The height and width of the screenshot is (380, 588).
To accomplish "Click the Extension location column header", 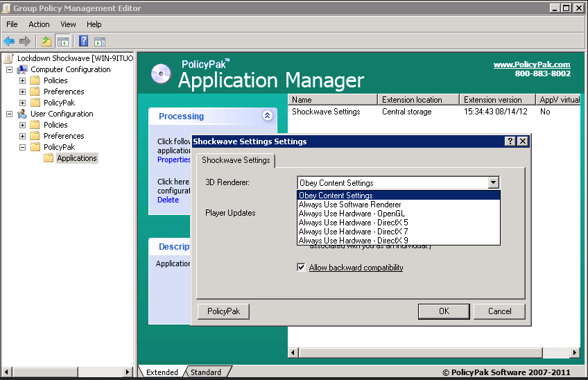I will (418, 100).
